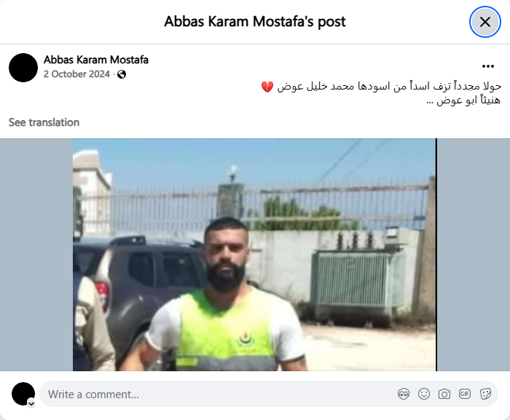The height and width of the screenshot is (420, 510).
Task: Open the sticker picker icon
Action: click(485, 394)
